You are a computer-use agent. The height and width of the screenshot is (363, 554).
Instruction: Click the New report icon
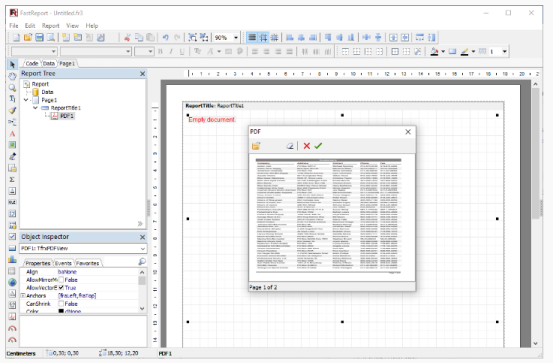[16, 37]
